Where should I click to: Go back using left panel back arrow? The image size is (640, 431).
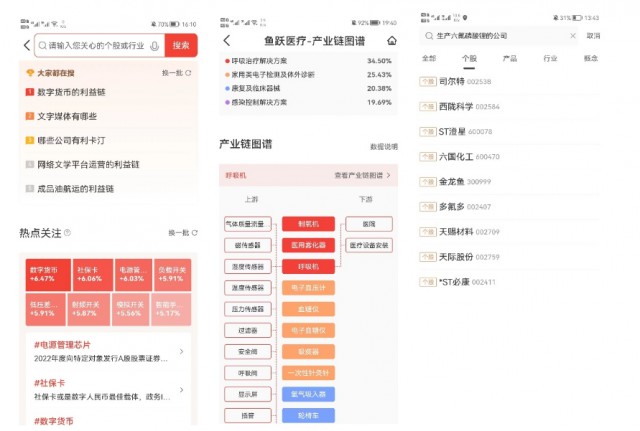click(x=27, y=46)
